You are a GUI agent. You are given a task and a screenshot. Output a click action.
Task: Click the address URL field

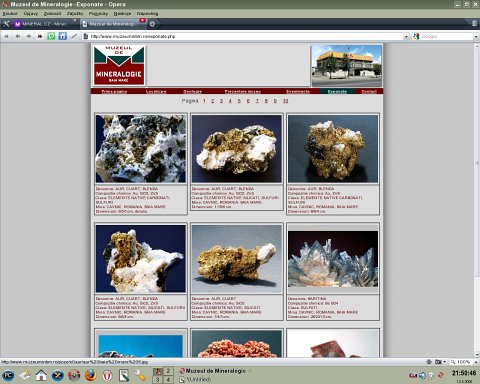[245, 36]
